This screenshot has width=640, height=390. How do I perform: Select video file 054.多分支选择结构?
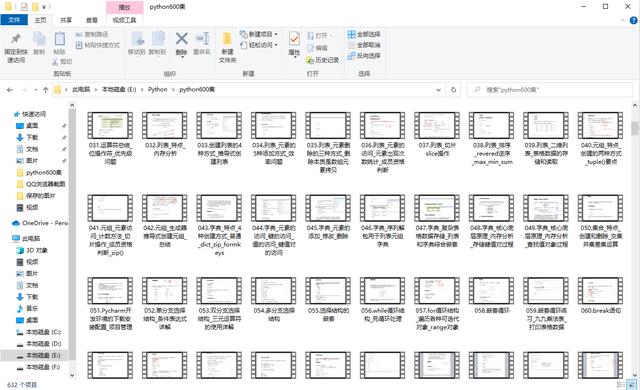coord(273,300)
